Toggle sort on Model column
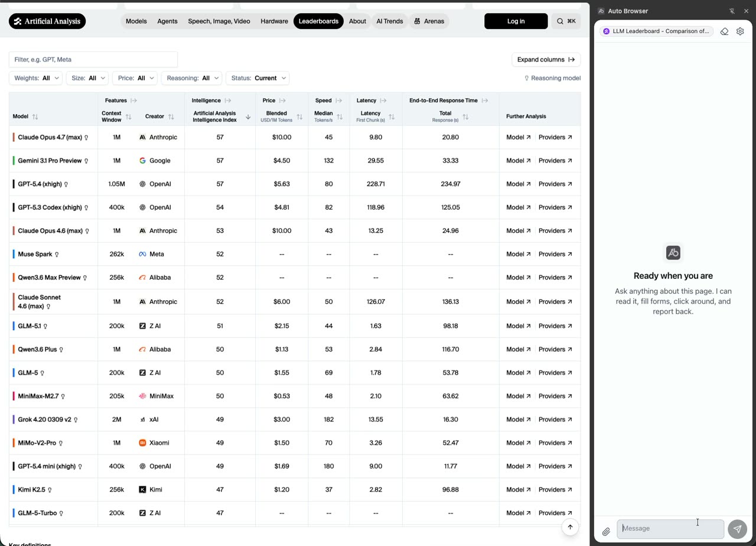 (35, 117)
